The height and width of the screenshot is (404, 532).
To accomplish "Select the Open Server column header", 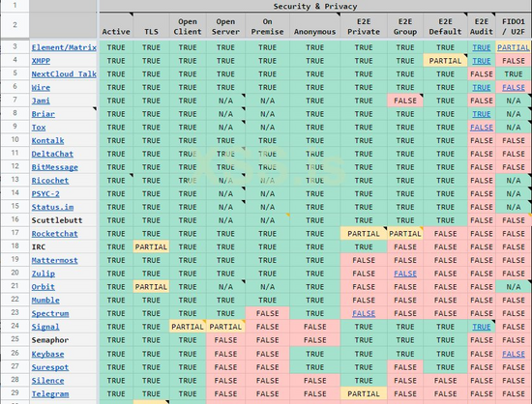I will click(x=225, y=26).
